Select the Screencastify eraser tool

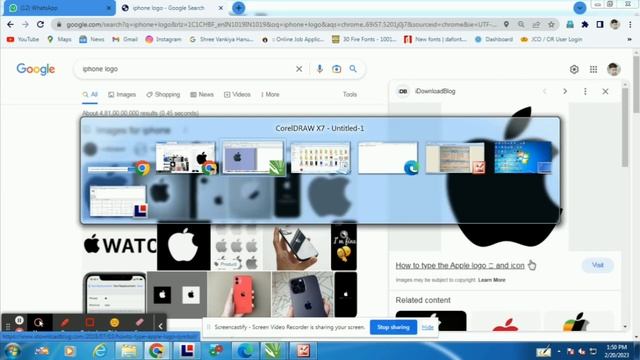point(140,323)
